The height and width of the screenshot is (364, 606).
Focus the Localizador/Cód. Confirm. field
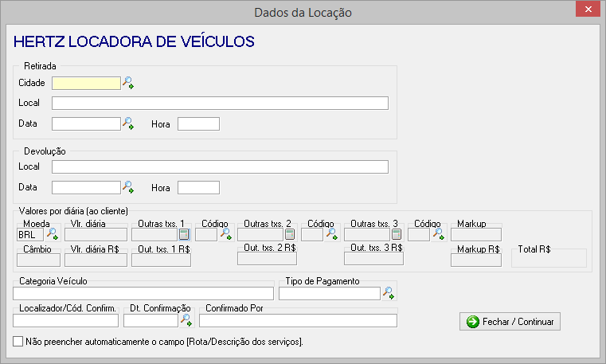click(66, 321)
